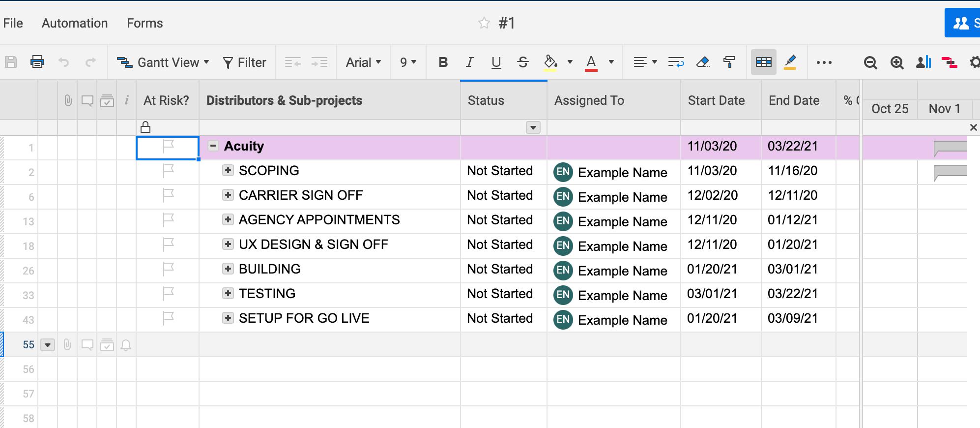The height and width of the screenshot is (428, 980).
Task: Click the Attachments column header icon
Action: 68,100
